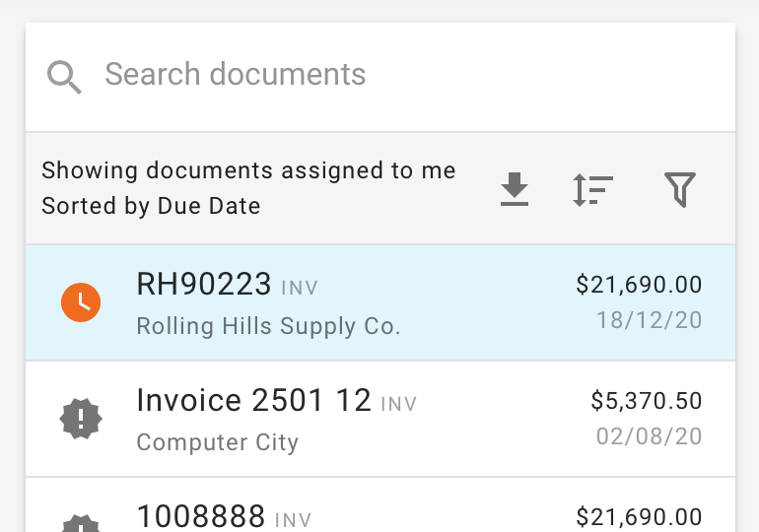This screenshot has height=532, width=759.
Task: Select the RH90223 document title
Action: coord(204,284)
